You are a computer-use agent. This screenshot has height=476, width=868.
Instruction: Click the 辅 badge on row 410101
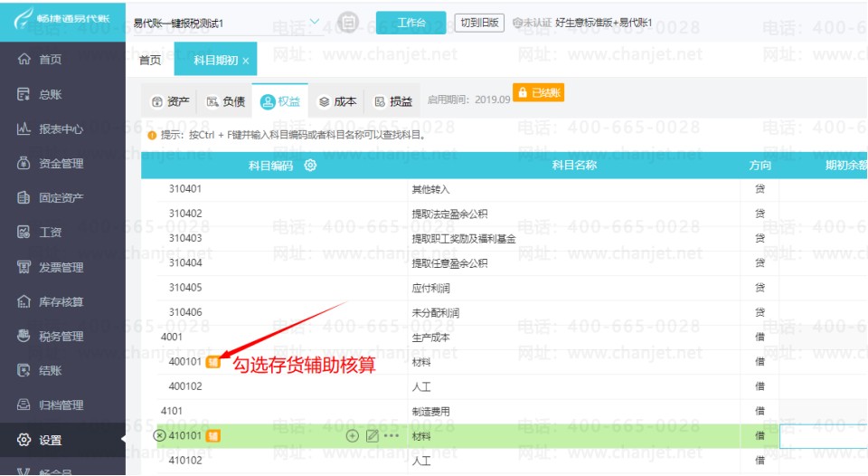(x=212, y=435)
